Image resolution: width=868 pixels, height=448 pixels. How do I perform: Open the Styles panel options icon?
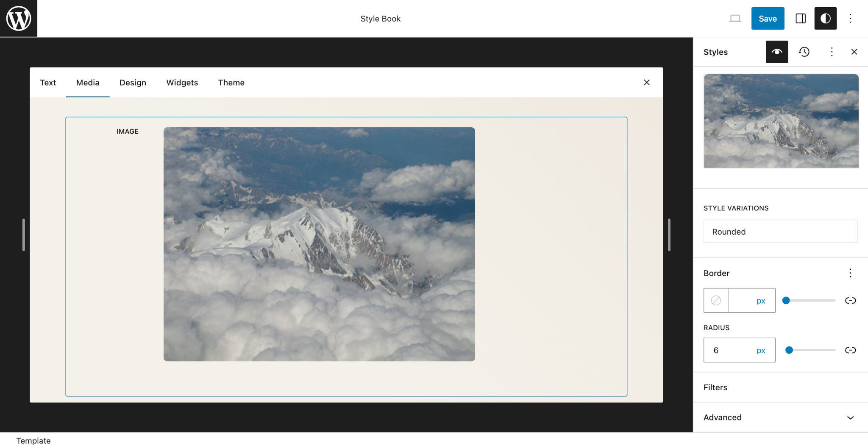pos(831,52)
